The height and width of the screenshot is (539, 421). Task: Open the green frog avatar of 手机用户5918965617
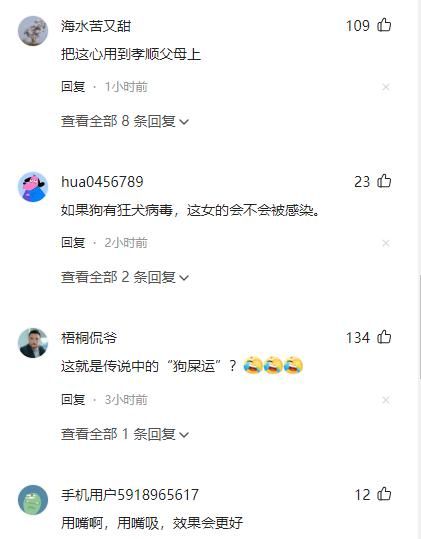point(33,500)
